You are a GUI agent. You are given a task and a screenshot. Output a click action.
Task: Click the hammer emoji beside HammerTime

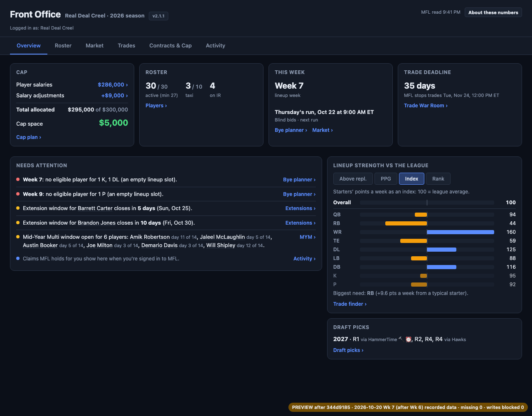pos(401,339)
